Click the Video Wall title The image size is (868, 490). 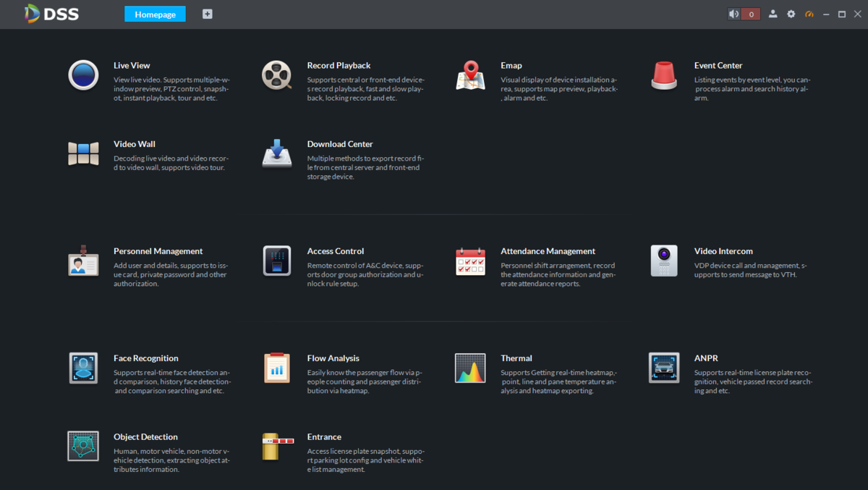click(x=135, y=144)
